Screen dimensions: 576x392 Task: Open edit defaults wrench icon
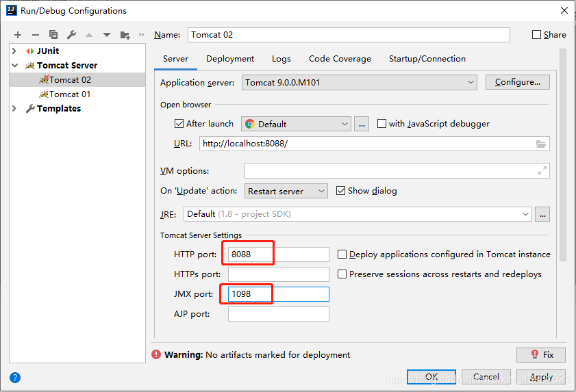coord(71,34)
